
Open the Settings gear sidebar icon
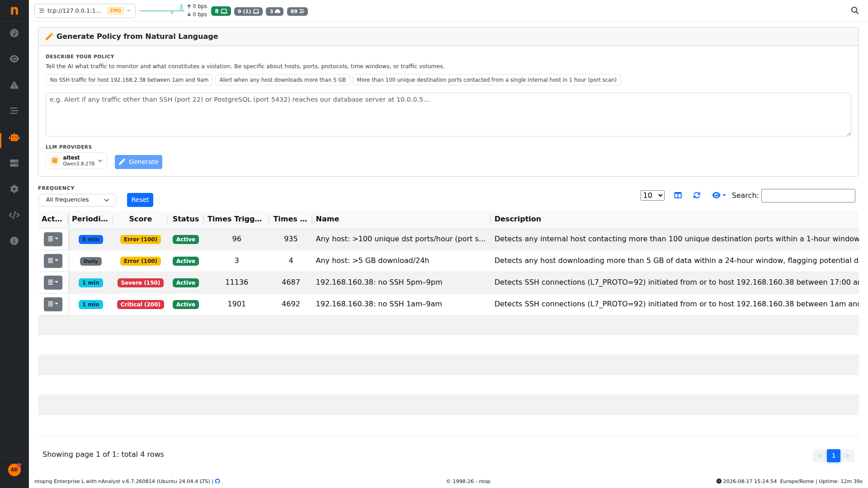tap(14, 189)
